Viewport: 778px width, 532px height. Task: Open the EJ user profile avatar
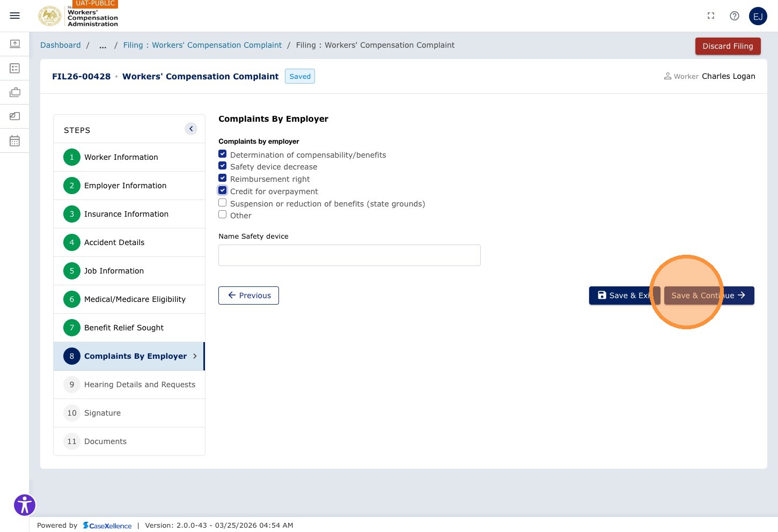pos(758,16)
